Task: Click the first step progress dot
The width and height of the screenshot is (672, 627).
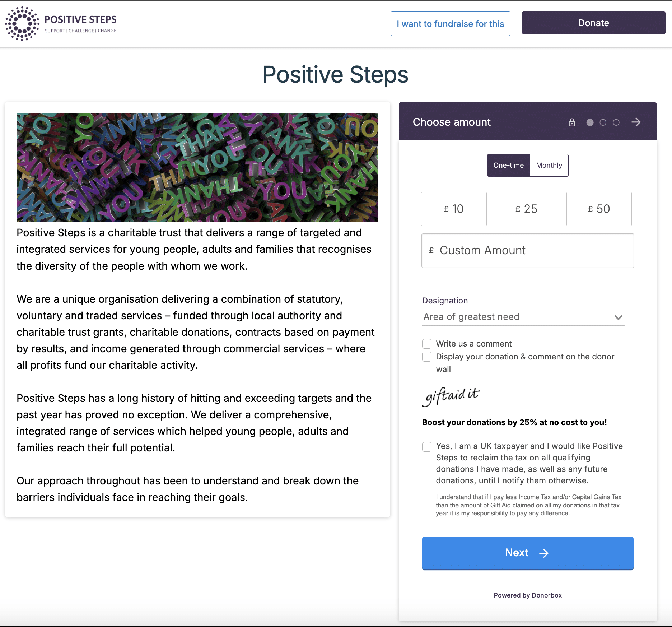Action: click(x=590, y=122)
